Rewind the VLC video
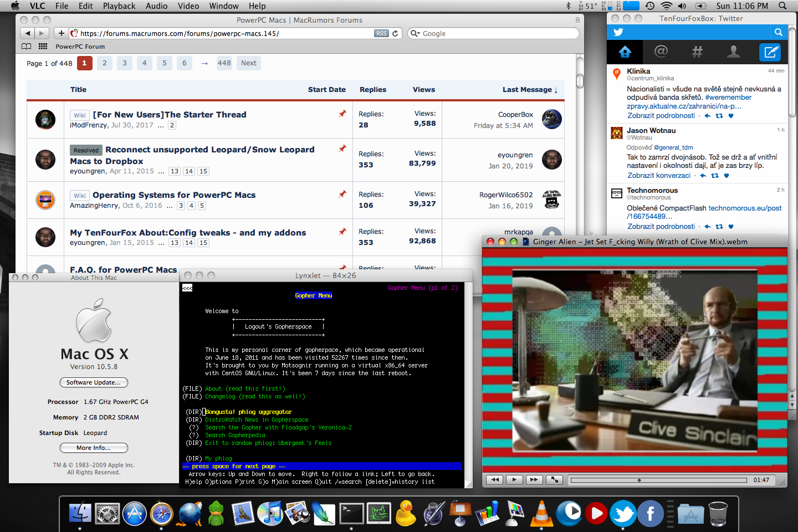 point(495,480)
